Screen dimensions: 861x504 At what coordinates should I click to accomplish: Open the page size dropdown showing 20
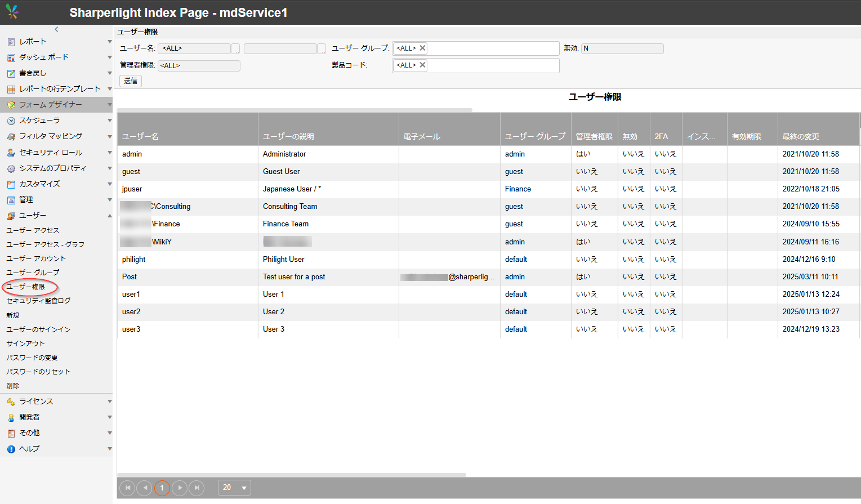point(234,488)
